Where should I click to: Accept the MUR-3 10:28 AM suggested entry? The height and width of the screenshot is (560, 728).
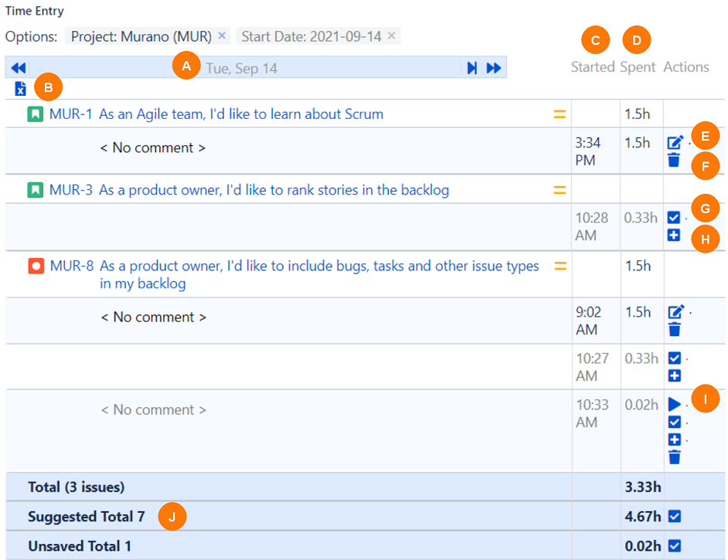674,218
